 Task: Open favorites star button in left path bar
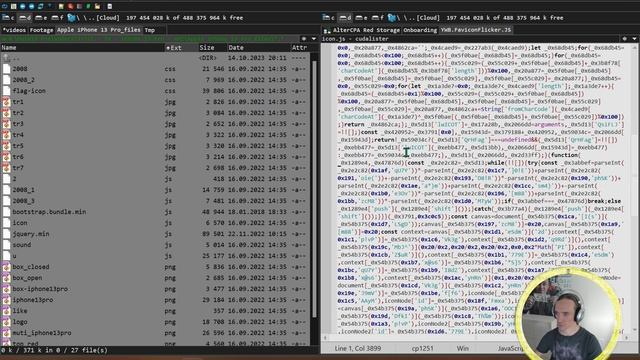pos(304,39)
